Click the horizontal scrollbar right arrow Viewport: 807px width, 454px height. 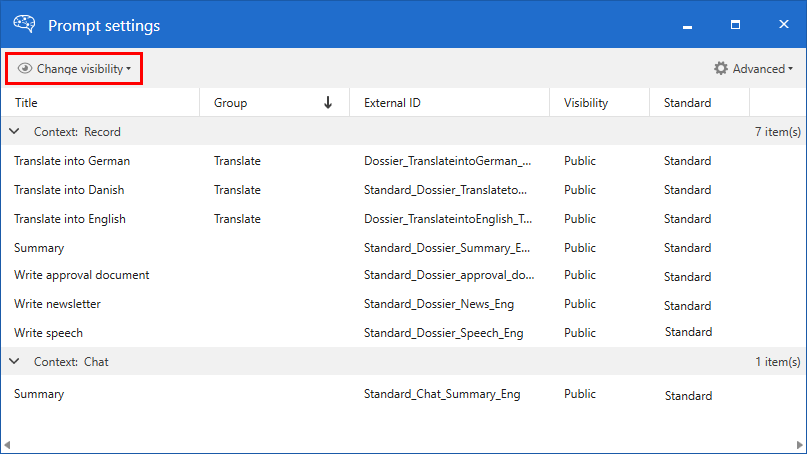799,445
